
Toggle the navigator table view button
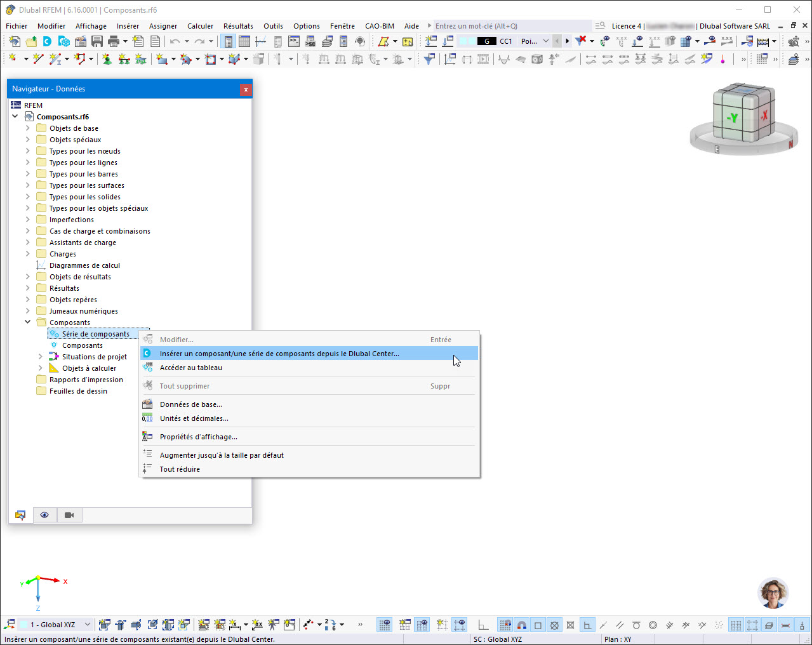tap(228, 41)
